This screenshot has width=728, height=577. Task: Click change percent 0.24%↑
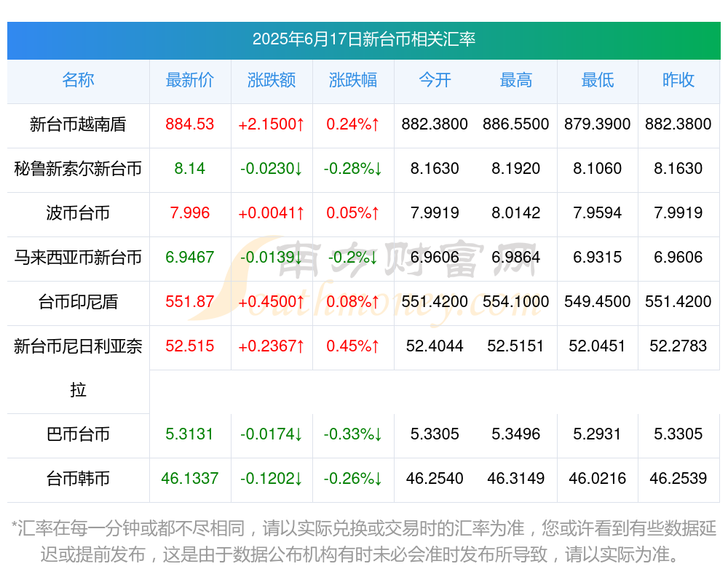[x=353, y=124]
